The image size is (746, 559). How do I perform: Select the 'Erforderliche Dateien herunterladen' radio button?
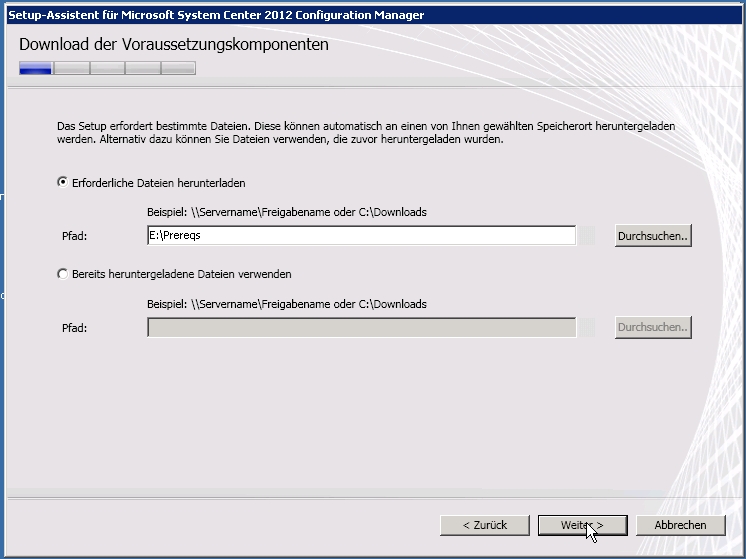coord(64,183)
